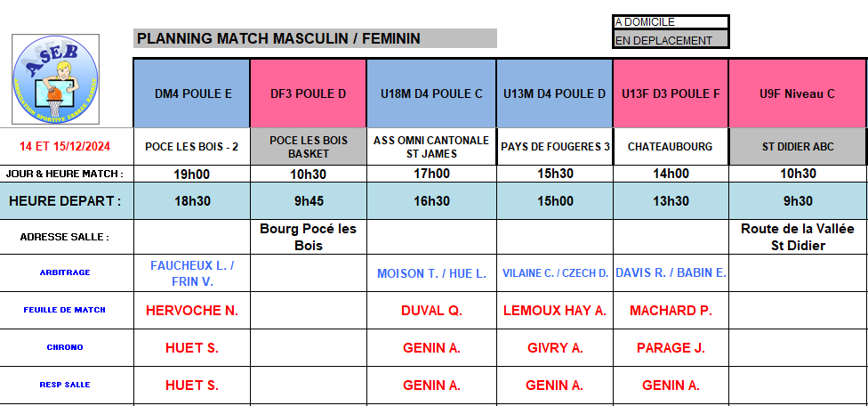Viewport: 868px width, 406px height.
Task: Select the 9h45 departure time cell
Action: [x=308, y=201]
